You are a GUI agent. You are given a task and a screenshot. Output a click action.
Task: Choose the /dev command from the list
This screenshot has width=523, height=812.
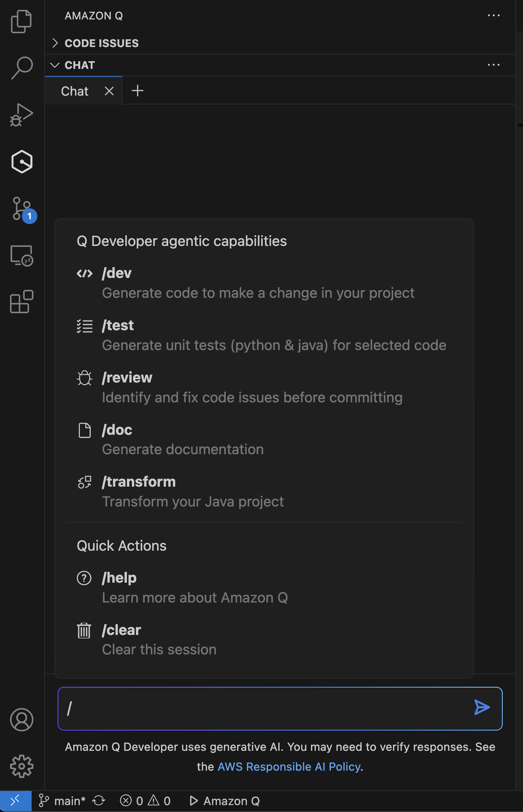[x=117, y=274]
